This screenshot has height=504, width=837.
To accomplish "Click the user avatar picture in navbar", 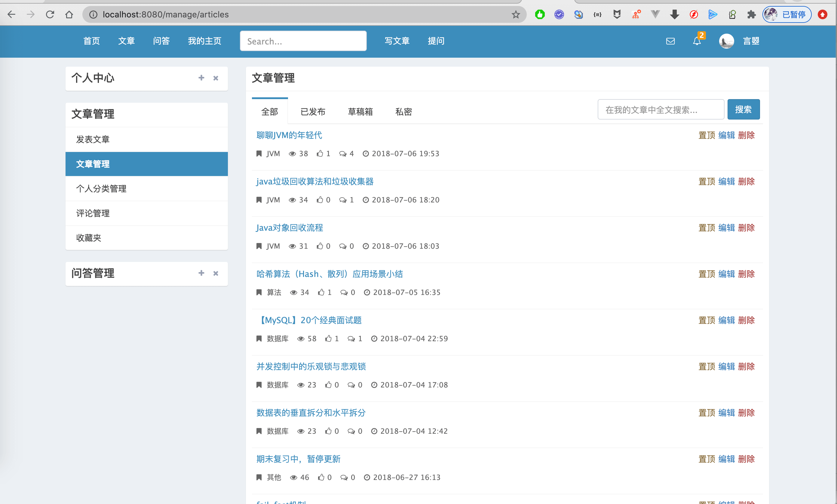I will coord(726,41).
